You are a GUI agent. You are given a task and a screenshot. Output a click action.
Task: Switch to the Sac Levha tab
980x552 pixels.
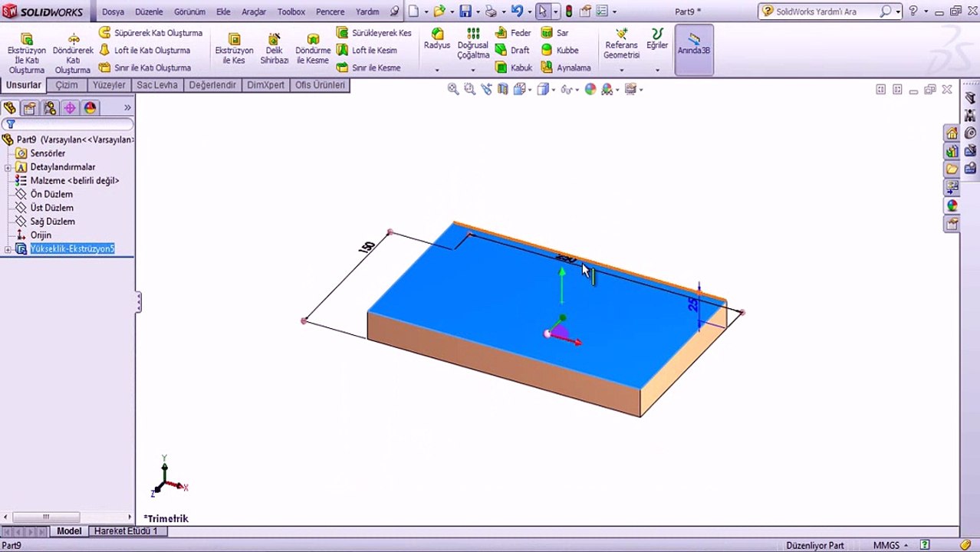pos(157,85)
